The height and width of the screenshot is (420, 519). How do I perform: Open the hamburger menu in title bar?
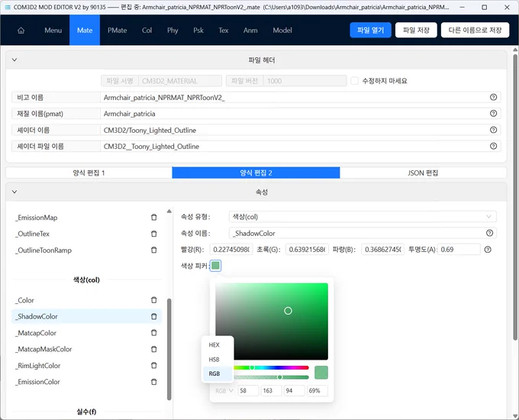pos(8,7)
